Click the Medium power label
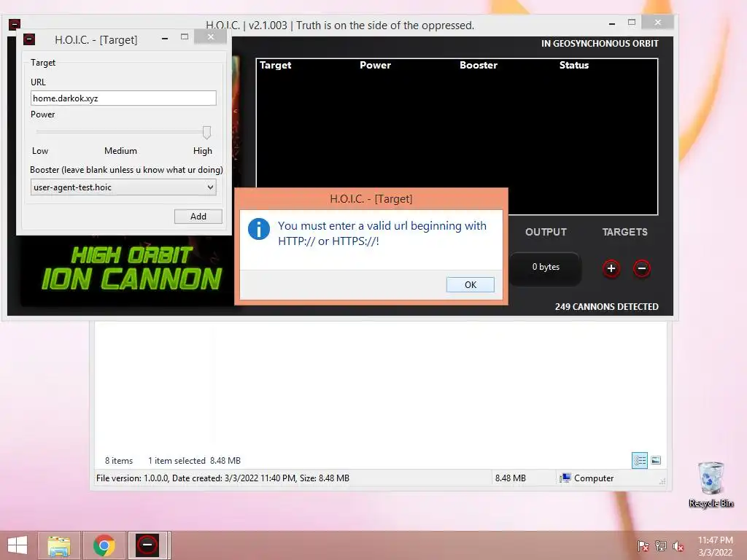This screenshot has width=747, height=560. pyautogui.click(x=120, y=151)
